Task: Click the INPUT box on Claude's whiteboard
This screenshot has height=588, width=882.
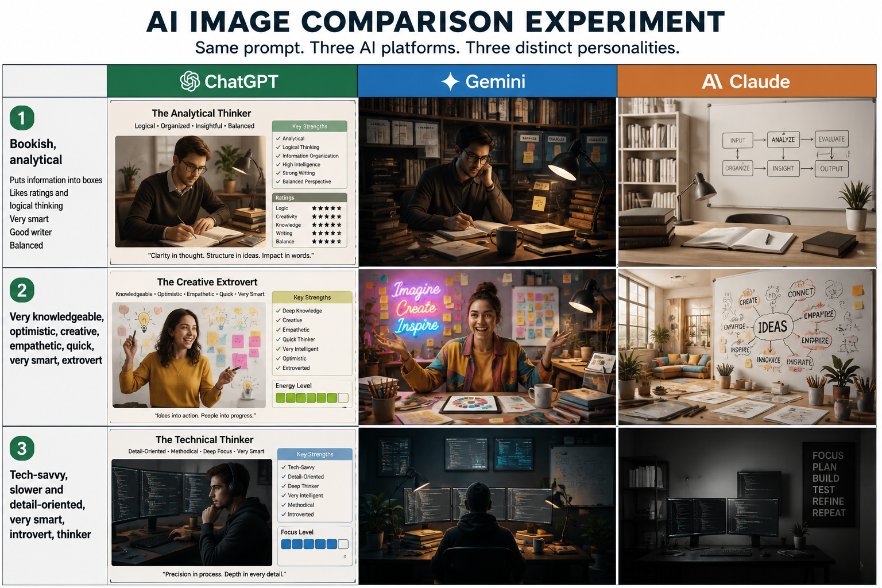Action: [x=738, y=140]
